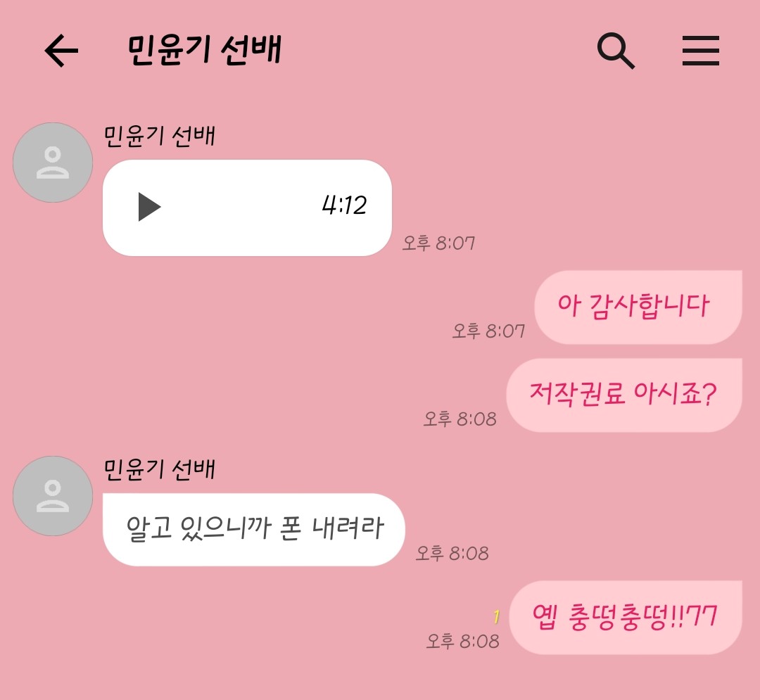
Task: Select the message 알고 있으니까 폰 내려라
Action: click(254, 530)
